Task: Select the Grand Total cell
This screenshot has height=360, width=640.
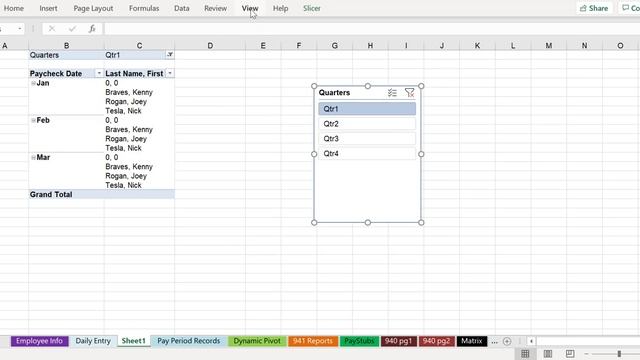Action: (x=66, y=194)
